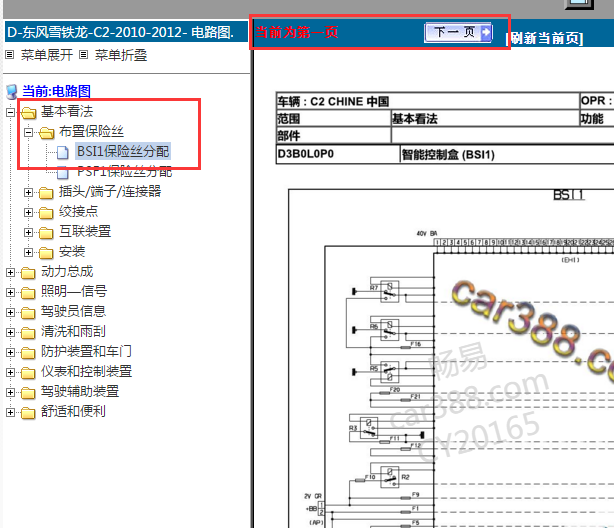Click the 仪表和控制装置 folder icon
This screenshot has width=614, height=528.
[x=28, y=372]
